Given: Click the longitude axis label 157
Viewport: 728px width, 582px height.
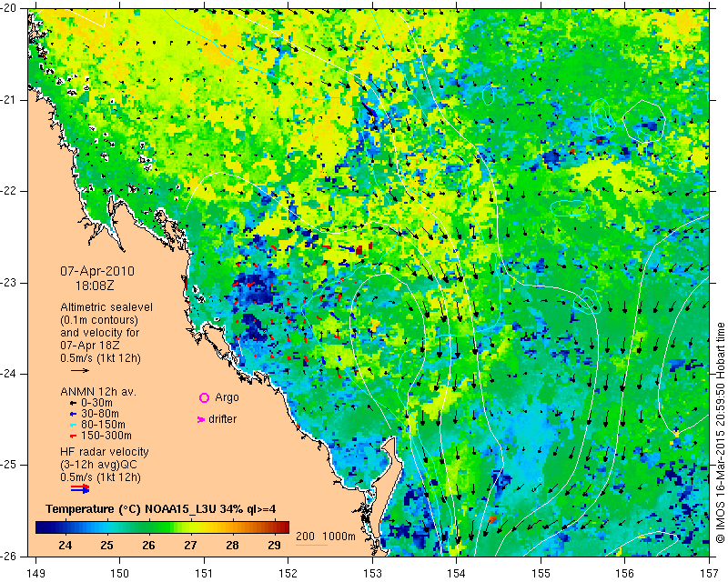Looking at the screenshot, I should click(710, 573).
